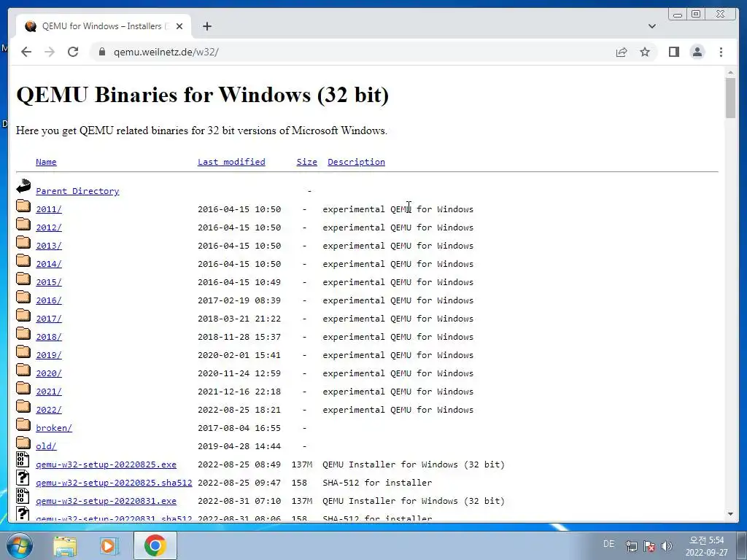
Task: Click unknown-file icon for qemu-w32-setup-20220825.sha512
Action: coord(23,478)
